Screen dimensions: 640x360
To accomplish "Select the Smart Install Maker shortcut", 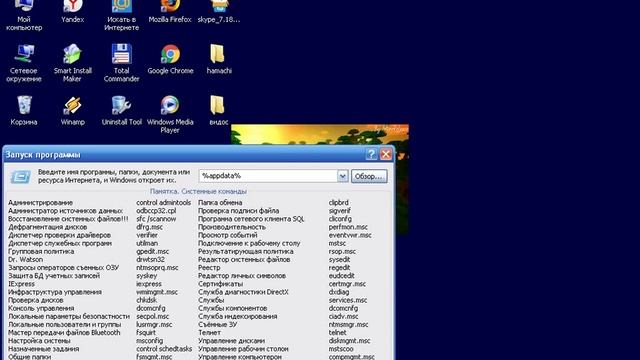I will (x=73, y=63).
